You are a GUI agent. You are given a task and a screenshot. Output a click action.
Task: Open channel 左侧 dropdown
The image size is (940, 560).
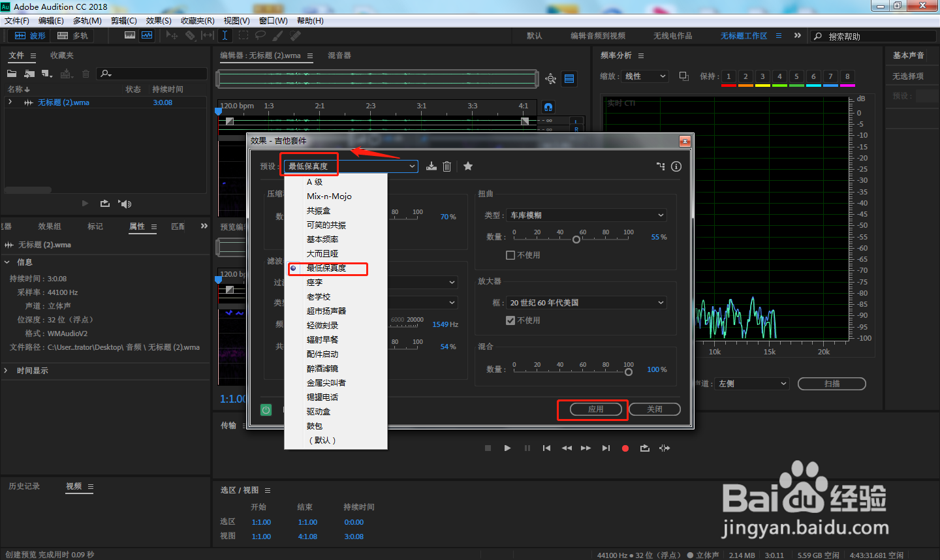pyautogui.click(x=752, y=384)
